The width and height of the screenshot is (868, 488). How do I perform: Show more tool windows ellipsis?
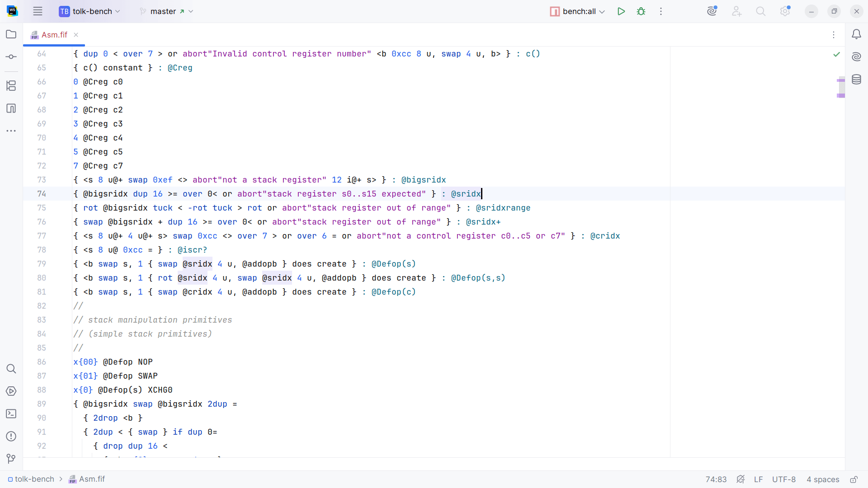(11, 131)
